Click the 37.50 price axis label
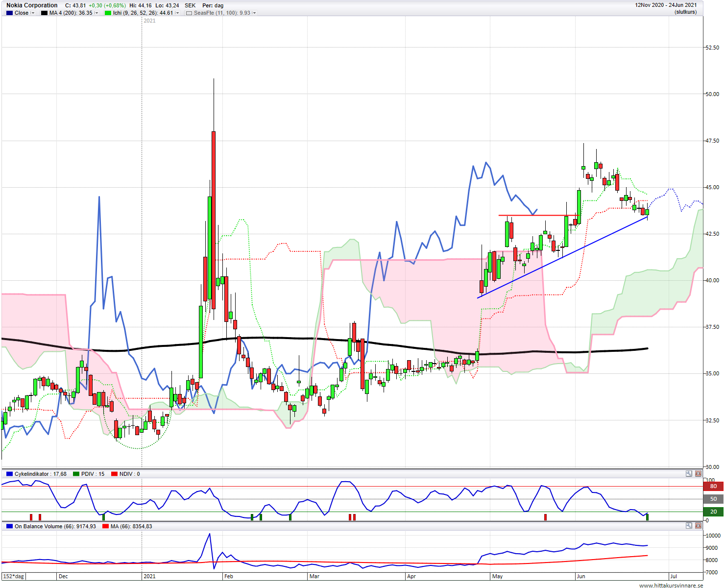The height and width of the screenshot is (588, 725). 712,327
